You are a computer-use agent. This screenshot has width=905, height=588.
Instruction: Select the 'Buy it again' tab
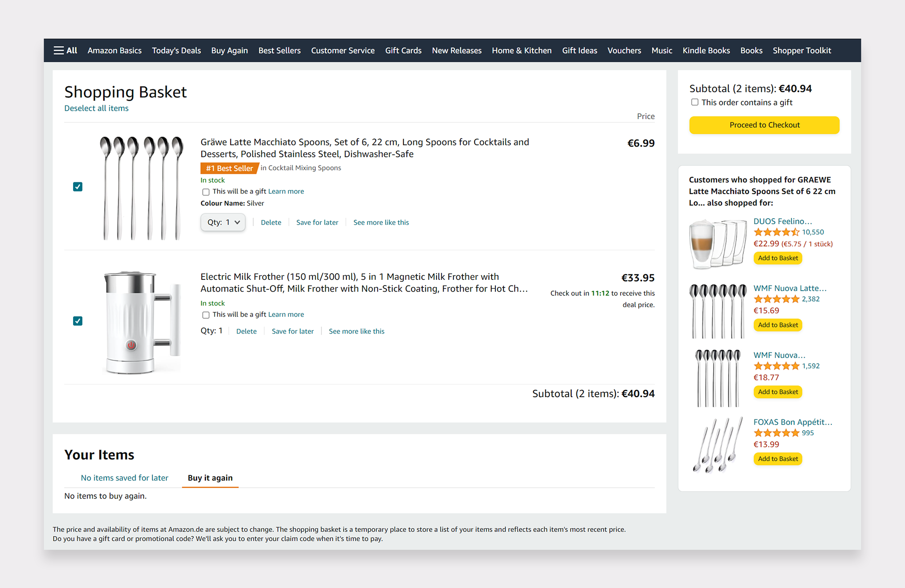click(x=210, y=478)
